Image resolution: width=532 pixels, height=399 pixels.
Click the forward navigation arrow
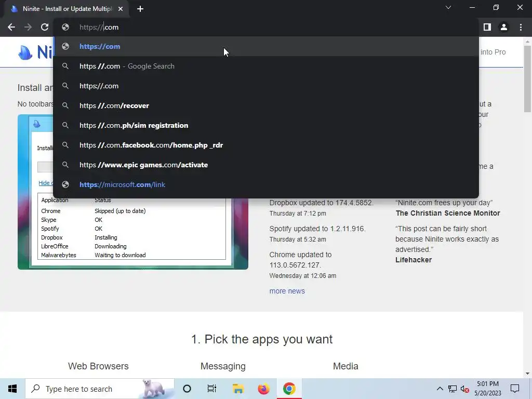pyautogui.click(x=28, y=27)
